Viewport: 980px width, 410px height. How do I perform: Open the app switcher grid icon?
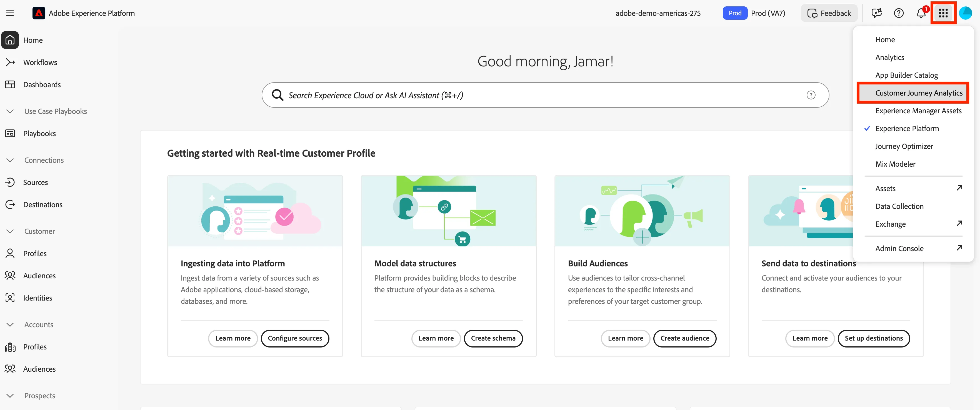point(943,13)
